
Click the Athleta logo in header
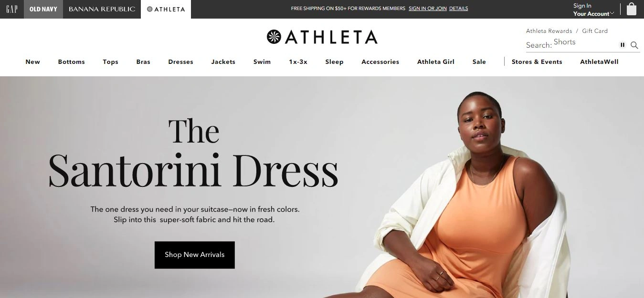pos(322,37)
